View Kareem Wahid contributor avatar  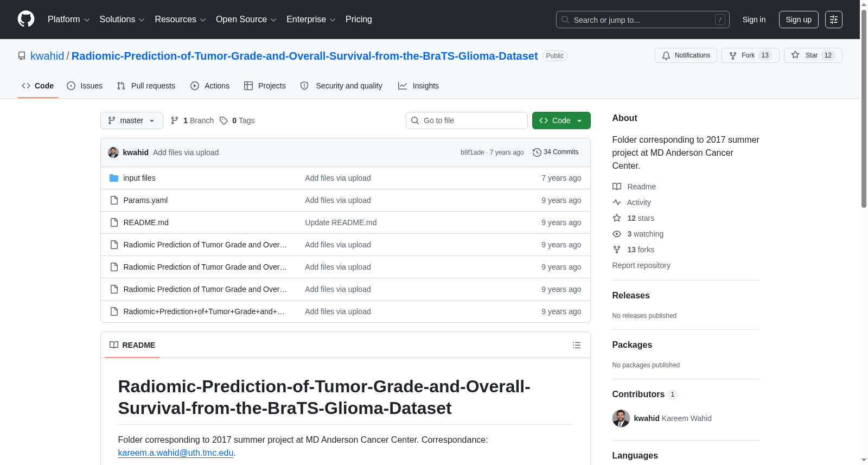click(x=621, y=418)
